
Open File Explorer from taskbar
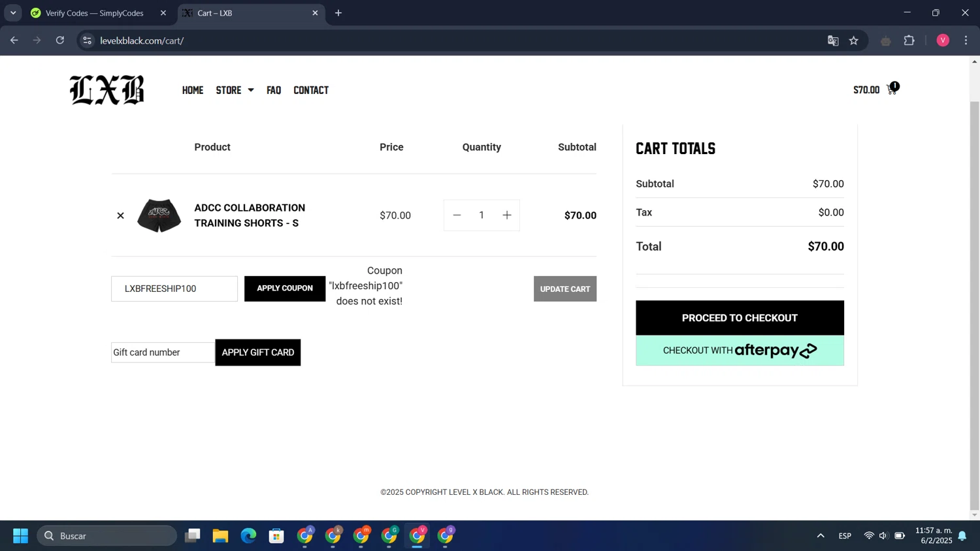coord(221,536)
